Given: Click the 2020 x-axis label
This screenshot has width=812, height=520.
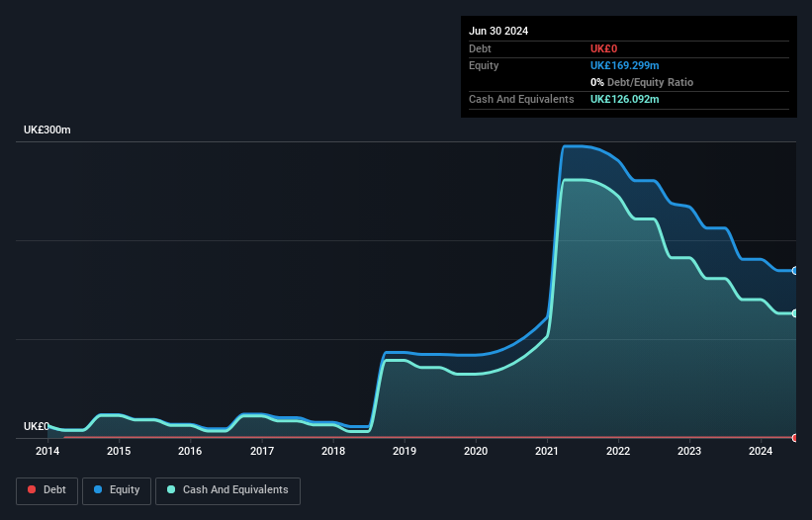Looking at the screenshot, I should click(476, 451).
